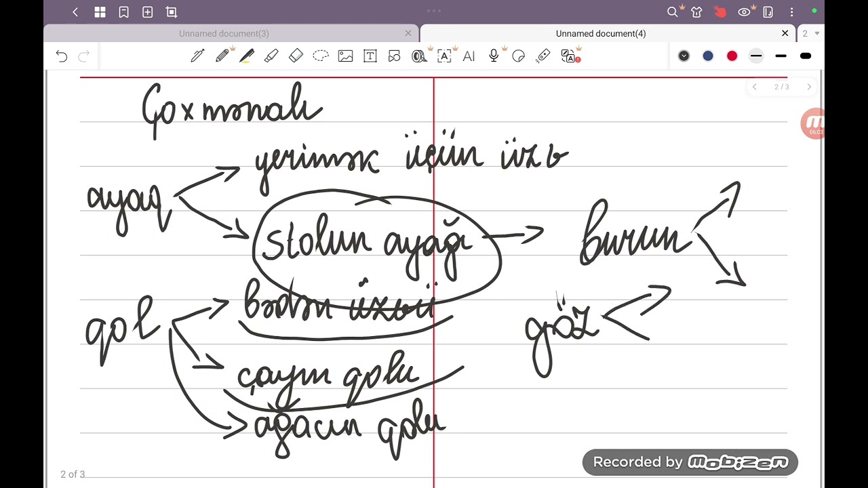Add a new page with plus icon
The width and height of the screenshot is (868, 488).
[147, 12]
